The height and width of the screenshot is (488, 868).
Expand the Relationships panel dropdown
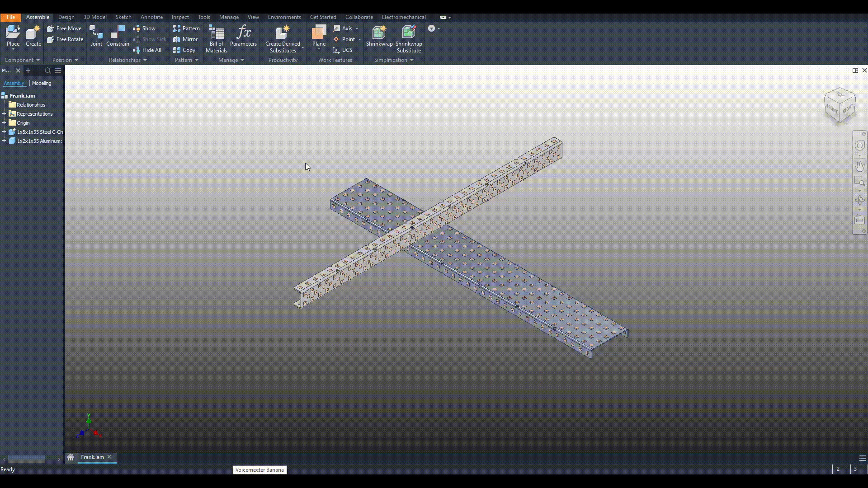145,60
